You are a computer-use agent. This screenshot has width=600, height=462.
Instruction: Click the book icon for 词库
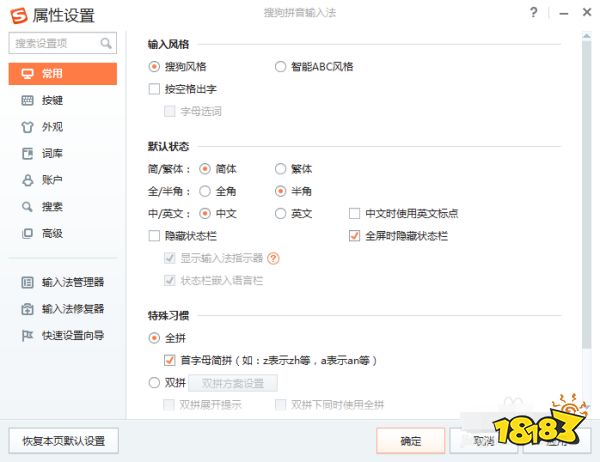(27, 153)
